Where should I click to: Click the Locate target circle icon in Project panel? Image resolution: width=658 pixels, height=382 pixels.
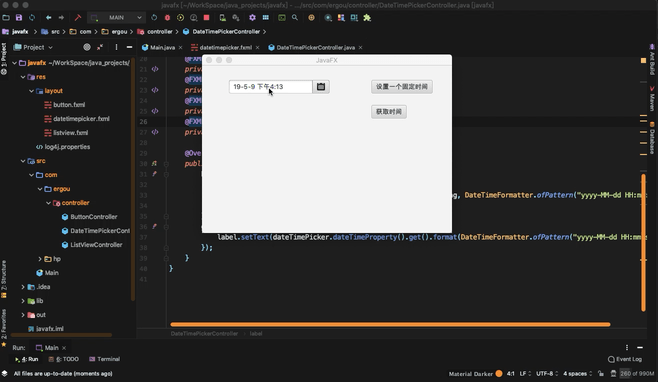[x=87, y=47]
